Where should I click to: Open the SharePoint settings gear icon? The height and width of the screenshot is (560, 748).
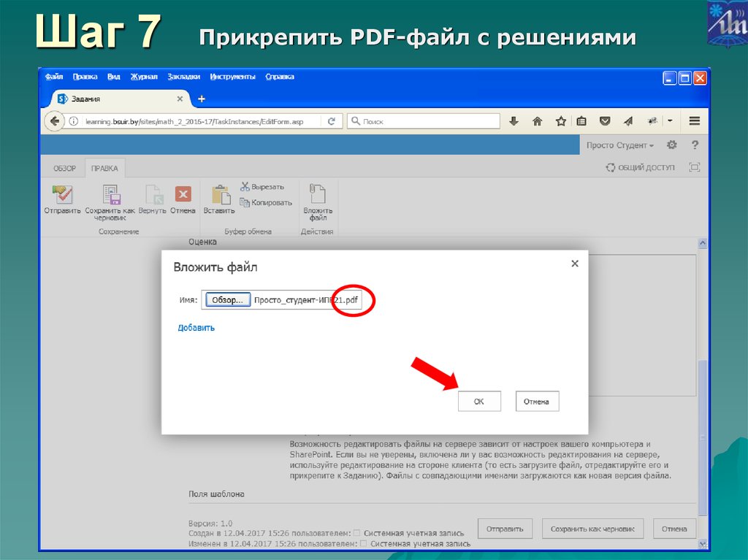(x=672, y=145)
